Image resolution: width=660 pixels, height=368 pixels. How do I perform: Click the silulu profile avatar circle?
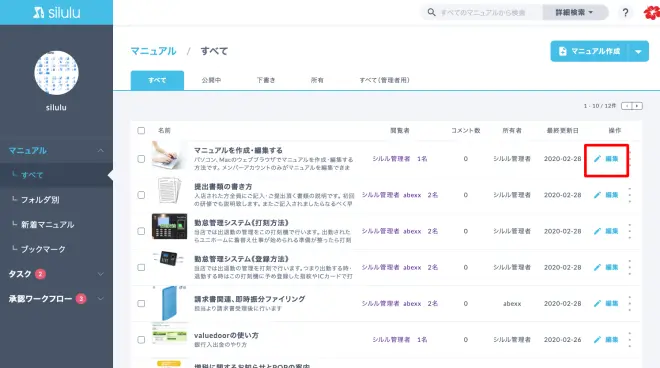tap(56, 73)
